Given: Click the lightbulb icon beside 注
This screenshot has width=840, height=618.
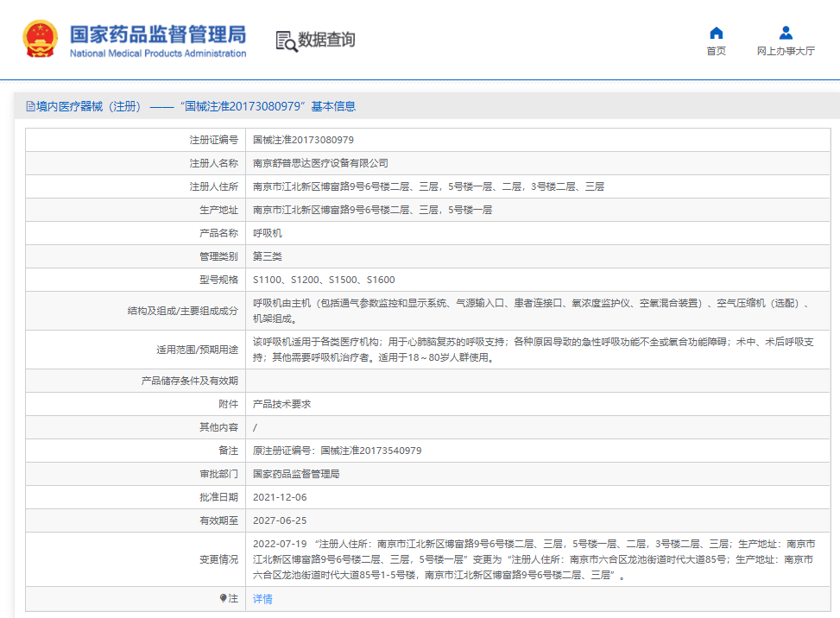Looking at the screenshot, I should [223, 598].
